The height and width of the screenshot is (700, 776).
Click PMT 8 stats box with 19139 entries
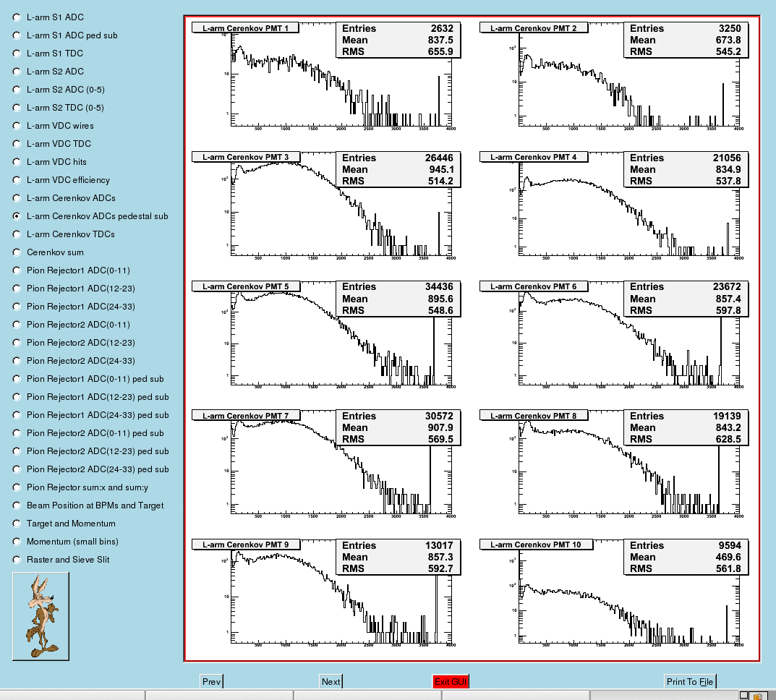[686, 427]
